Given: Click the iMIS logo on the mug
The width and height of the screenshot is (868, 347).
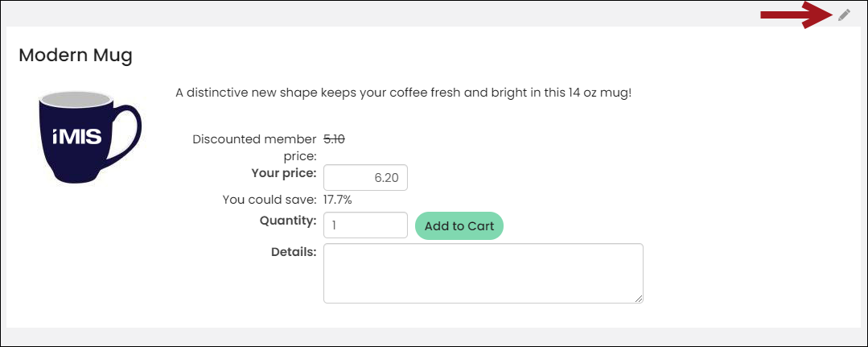Looking at the screenshot, I should click(77, 136).
